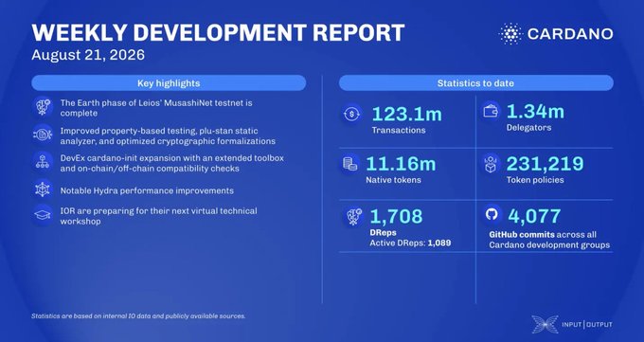Click the DevEx cardano-init expansion highlight text
The image size is (644, 342).
[x=171, y=163]
